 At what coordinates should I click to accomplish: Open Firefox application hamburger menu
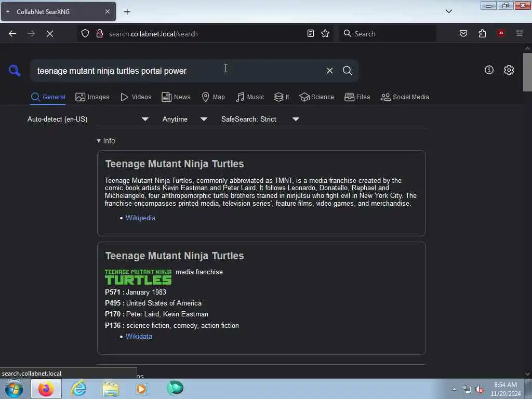click(x=519, y=33)
